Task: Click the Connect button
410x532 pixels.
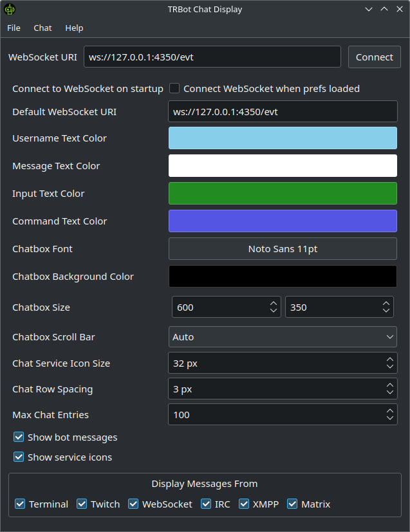Action: coord(374,57)
